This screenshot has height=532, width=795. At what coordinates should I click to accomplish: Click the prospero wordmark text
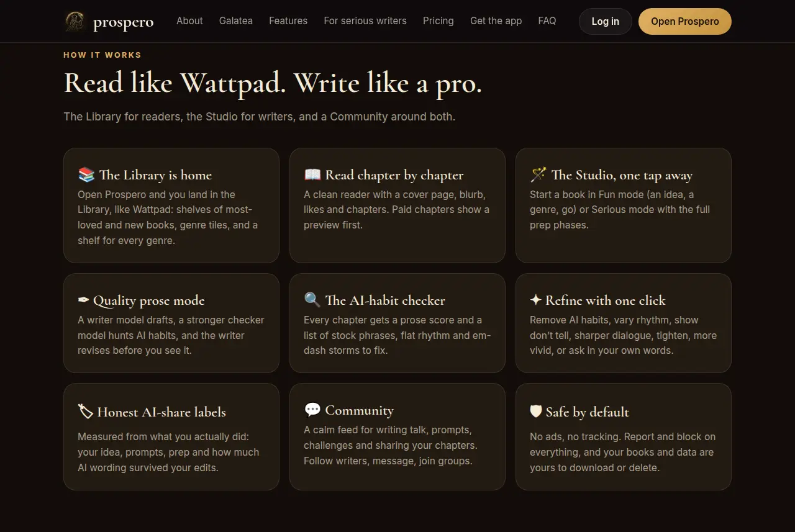pyautogui.click(x=124, y=23)
